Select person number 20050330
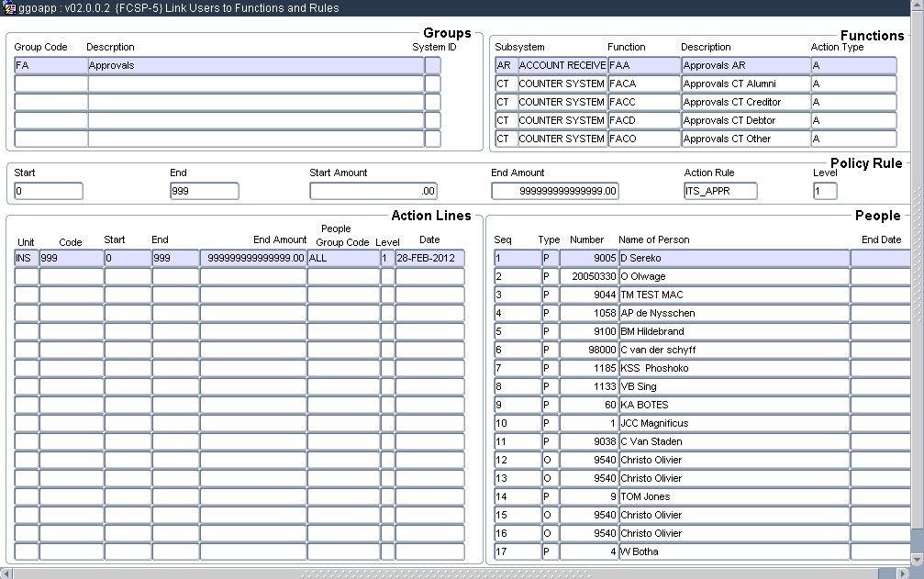 [588, 277]
